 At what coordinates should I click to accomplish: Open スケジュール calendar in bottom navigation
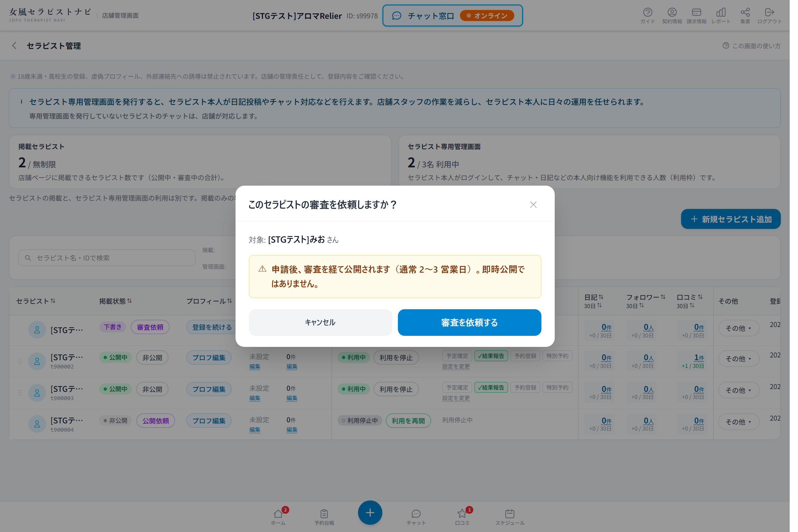[x=510, y=517]
